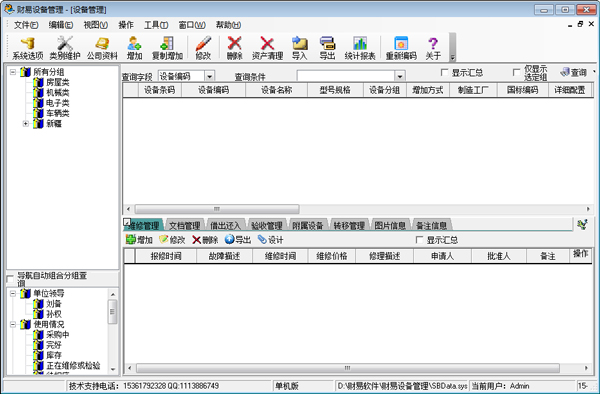This screenshot has width=600, height=394.
Task: Toggle upper 显示汇总 checkbox near query bar
Action: (444, 72)
